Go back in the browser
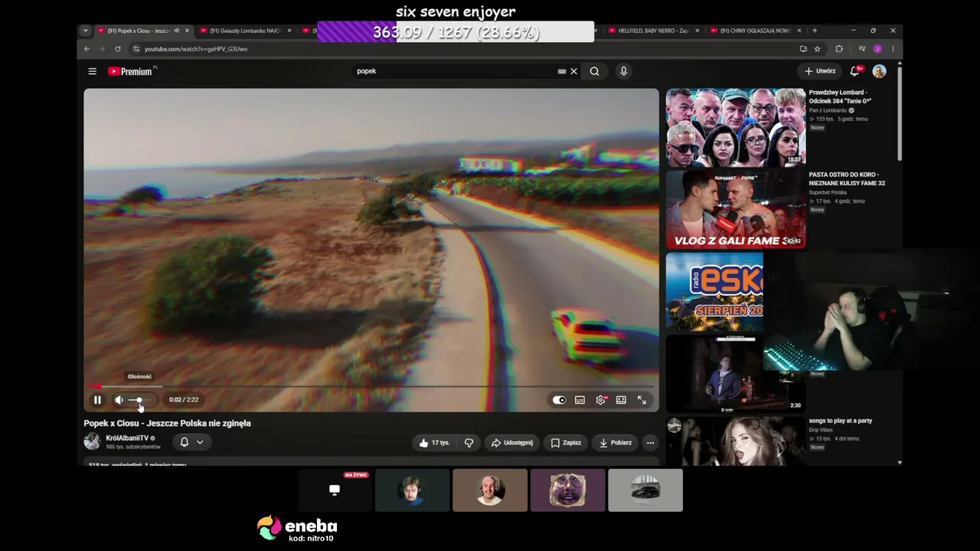Screen dimensions: 980x551 pos(87,49)
